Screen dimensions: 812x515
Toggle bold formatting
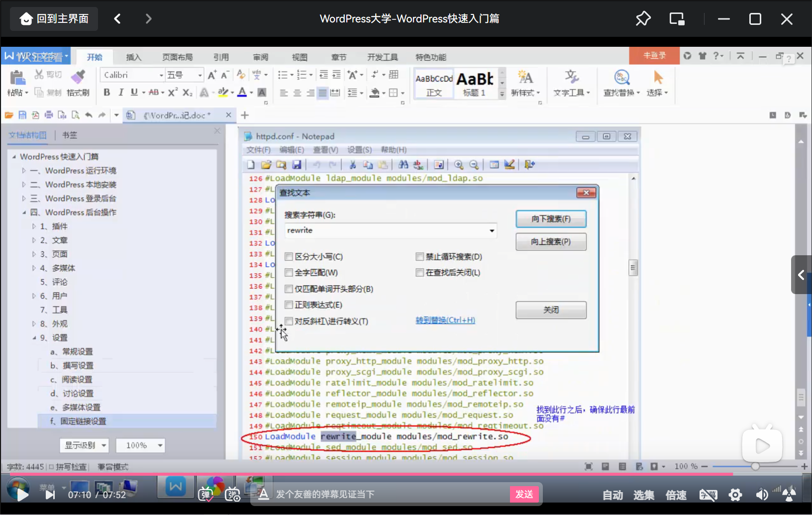tap(106, 92)
